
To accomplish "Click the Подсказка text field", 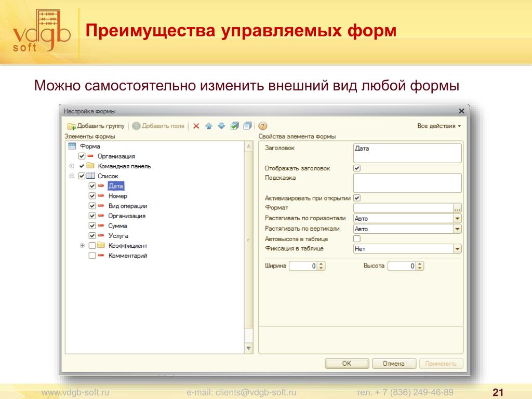I will coord(407,183).
